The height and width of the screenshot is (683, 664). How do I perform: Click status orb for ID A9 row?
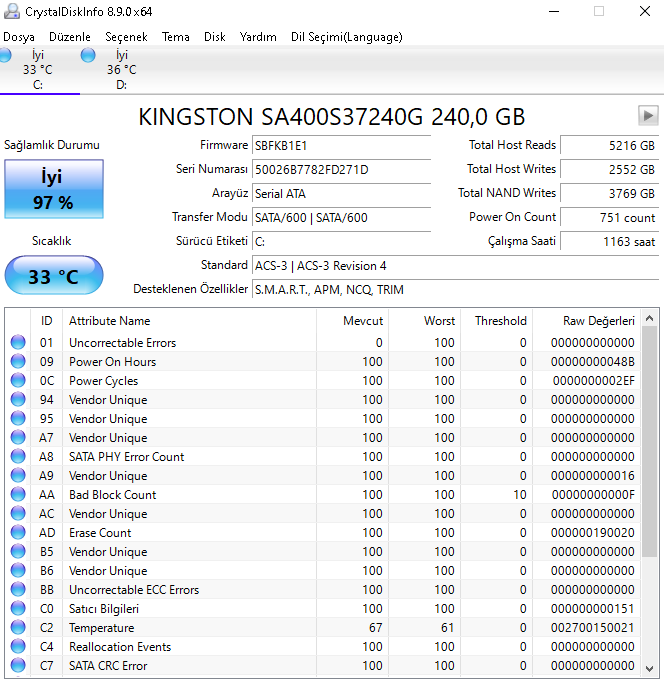pos(18,475)
